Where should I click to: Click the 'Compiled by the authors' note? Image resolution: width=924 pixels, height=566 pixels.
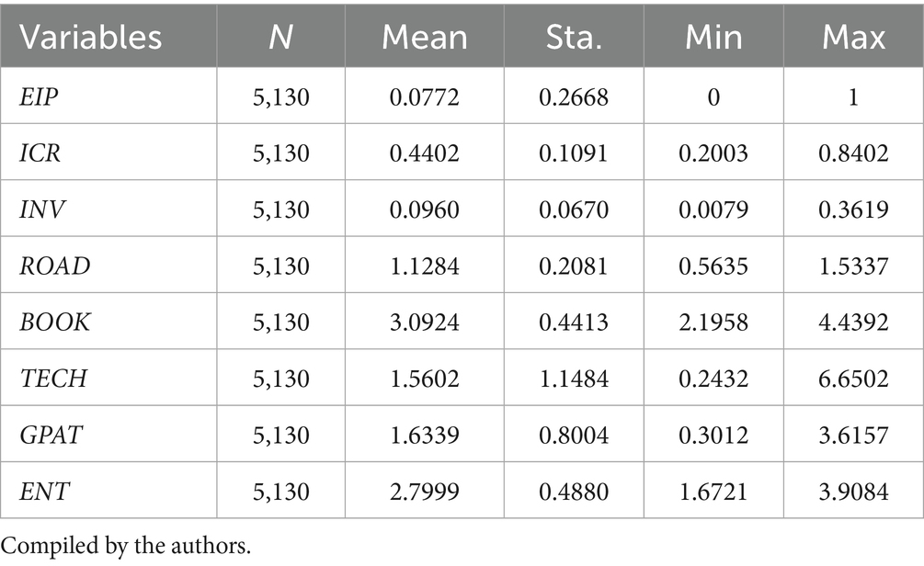coord(127,545)
